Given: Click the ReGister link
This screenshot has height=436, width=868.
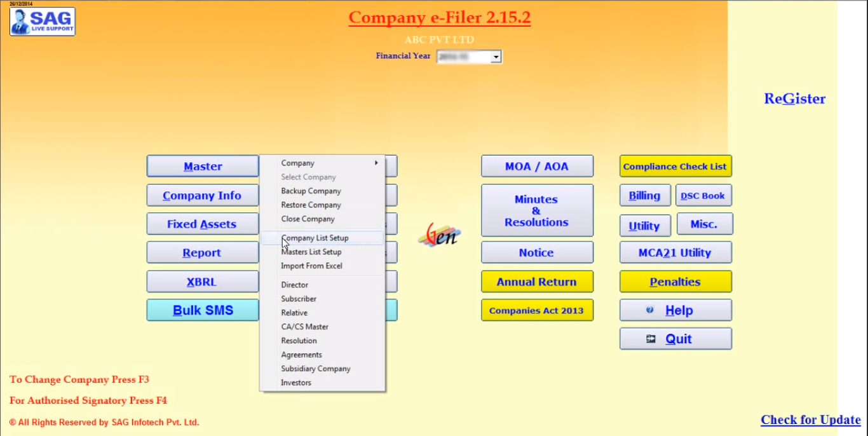Looking at the screenshot, I should [x=794, y=99].
